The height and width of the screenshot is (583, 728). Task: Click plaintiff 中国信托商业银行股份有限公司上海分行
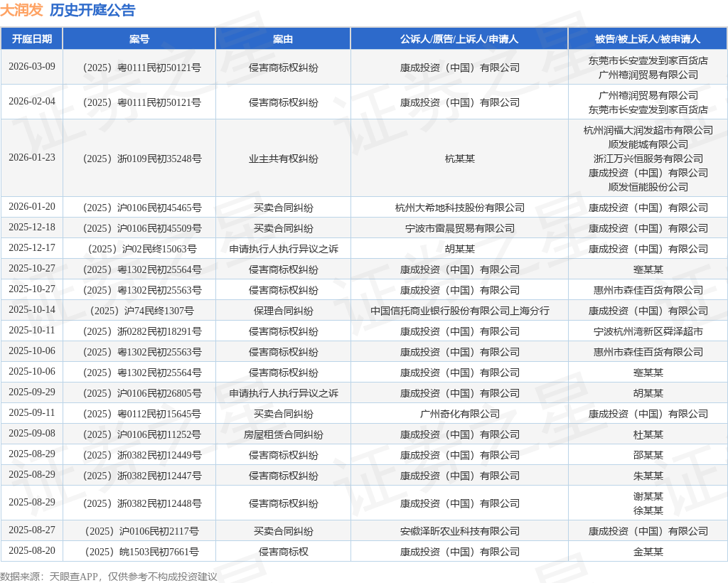click(460, 311)
